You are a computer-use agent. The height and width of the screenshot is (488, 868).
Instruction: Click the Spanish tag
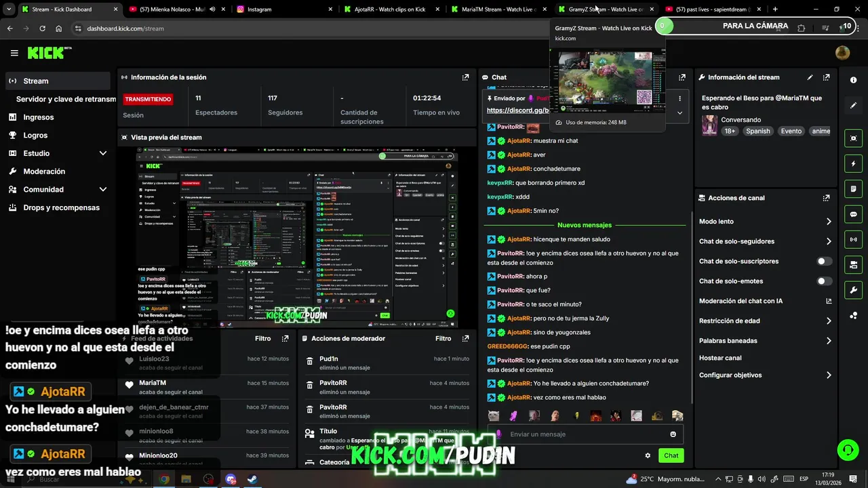758,131
